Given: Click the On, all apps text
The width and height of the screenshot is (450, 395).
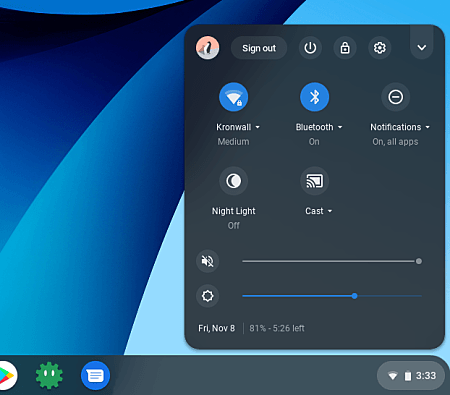Looking at the screenshot, I should pos(395,142).
